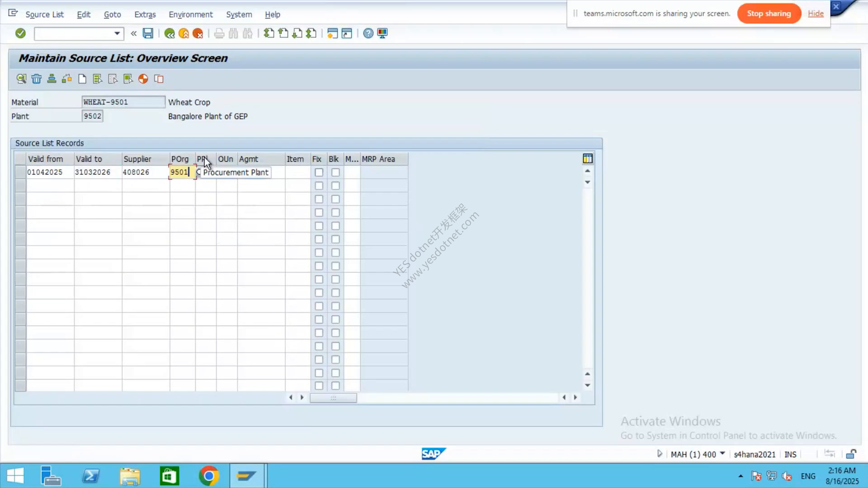Click the green Back arrow icon
Viewport: 868px width, 488px height.
(170, 33)
